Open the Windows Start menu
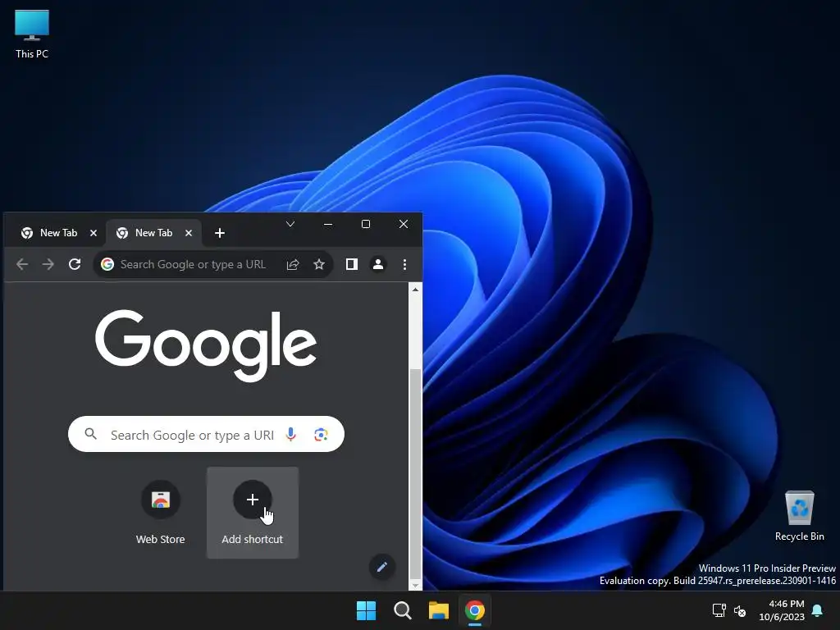Screen dimensions: 840x630 point(367,610)
